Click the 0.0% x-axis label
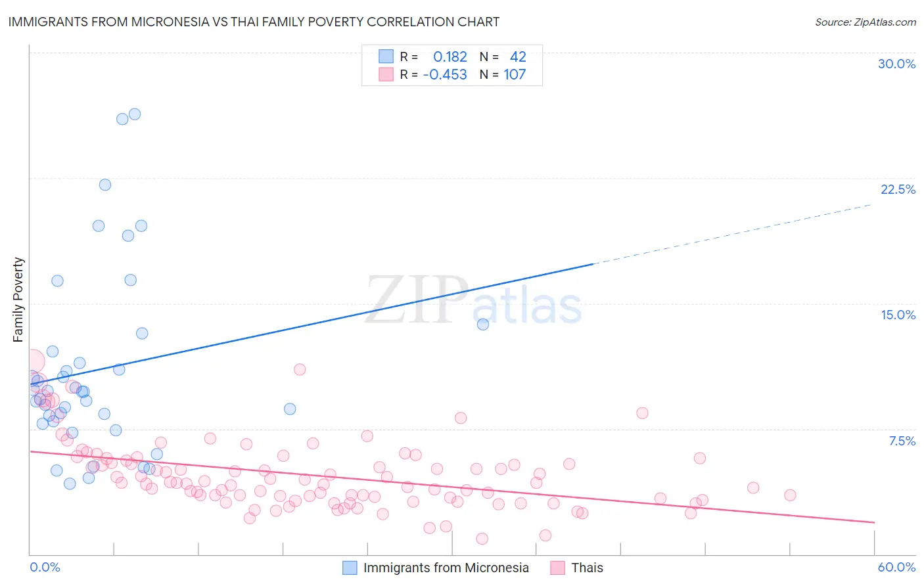 (45, 567)
